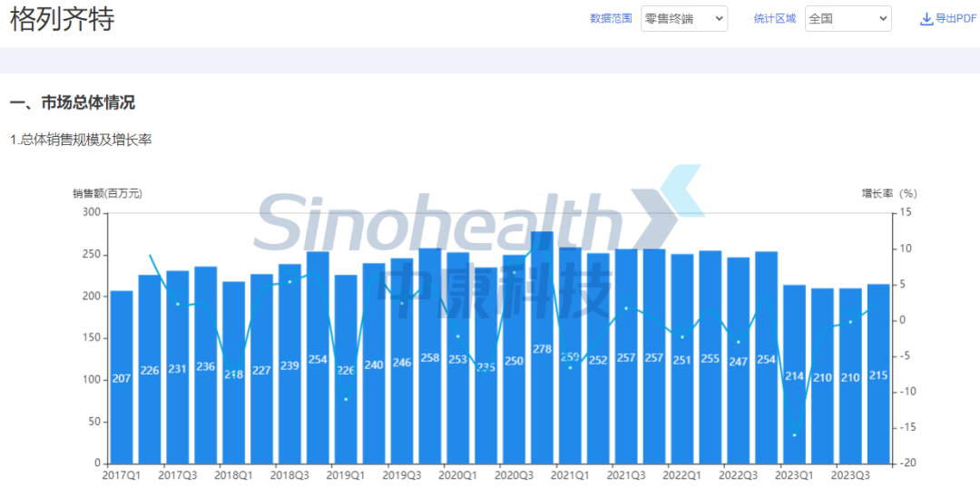Click the bar labeled 246
Image resolution: width=980 pixels, height=487 pixels.
coord(402,362)
